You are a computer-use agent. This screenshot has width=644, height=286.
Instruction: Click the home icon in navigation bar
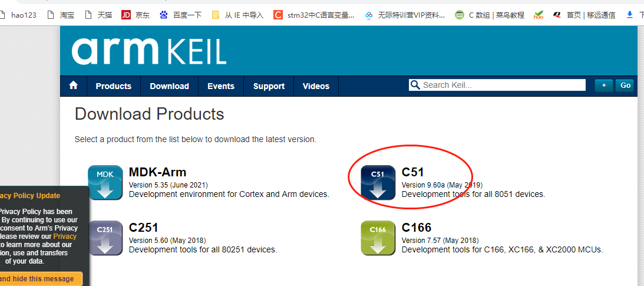tap(74, 86)
